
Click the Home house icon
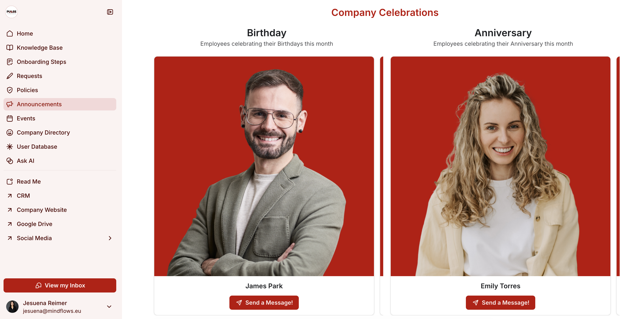[10, 34]
